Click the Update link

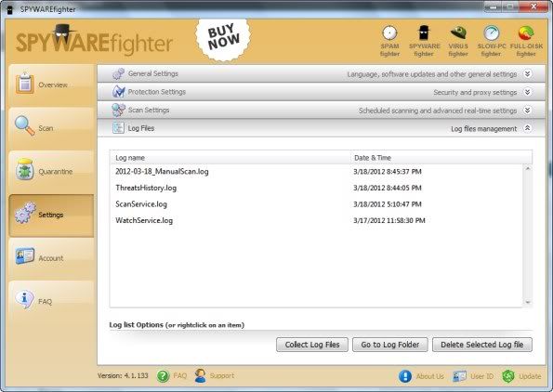pos(530,376)
